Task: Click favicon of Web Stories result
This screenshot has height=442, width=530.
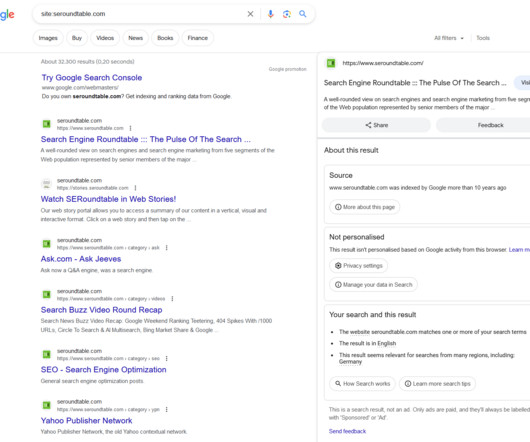Action: [x=47, y=184]
